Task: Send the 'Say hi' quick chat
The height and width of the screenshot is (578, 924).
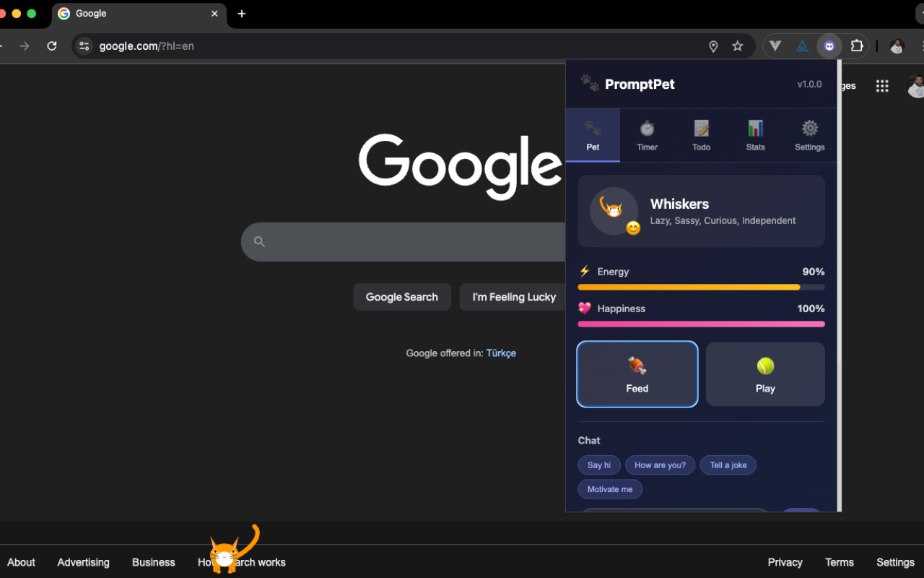Action: [x=599, y=465]
